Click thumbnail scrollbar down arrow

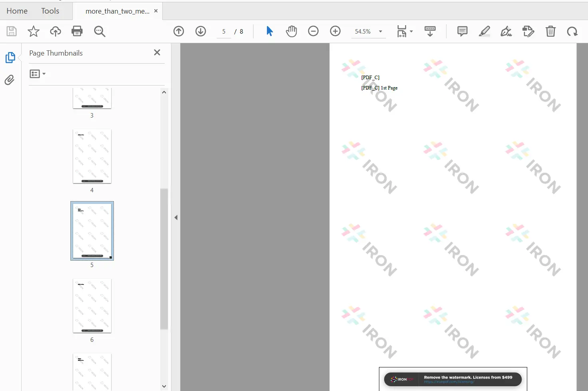click(x=164, y=386)
